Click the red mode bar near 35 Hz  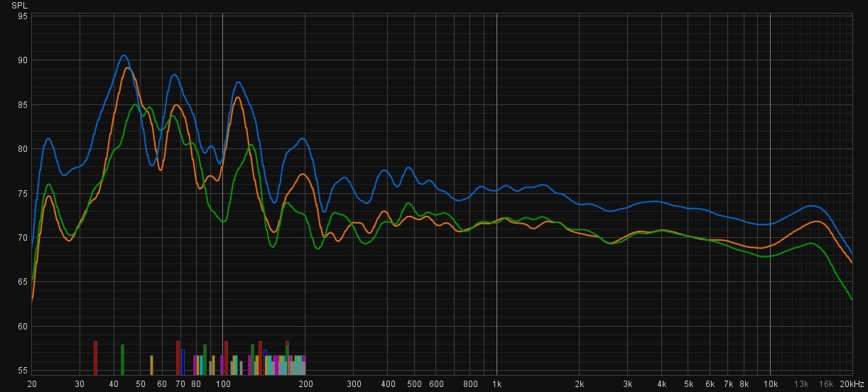point(95,358)
